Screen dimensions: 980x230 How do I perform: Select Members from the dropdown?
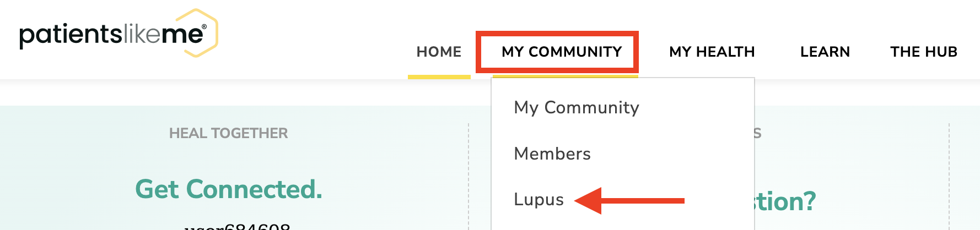tap(552, 154)
